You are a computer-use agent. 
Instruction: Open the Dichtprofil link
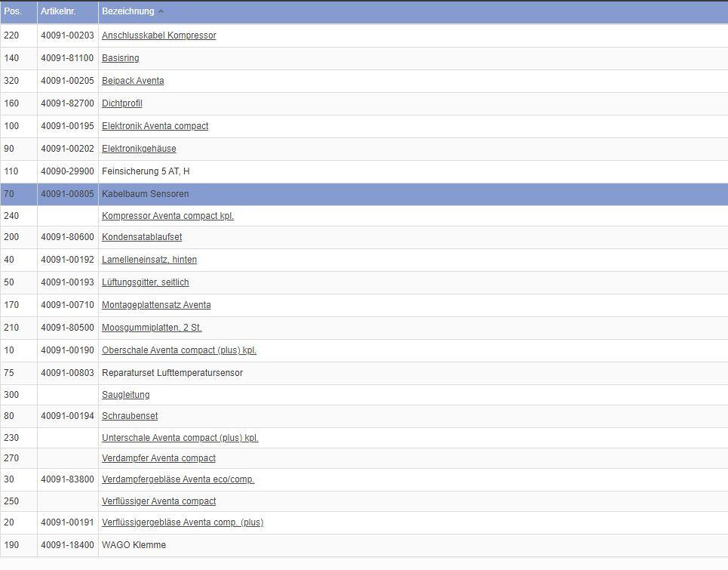click(121, 103)
